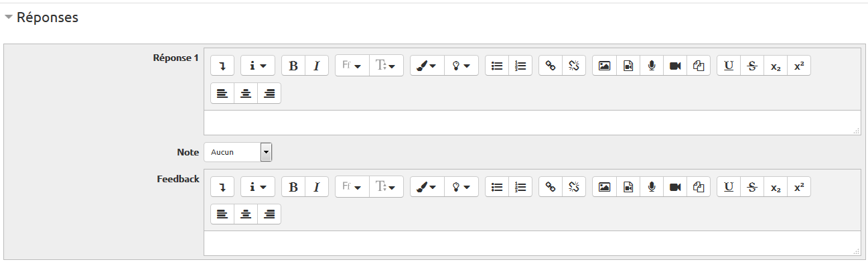Toggle bold in Réponse 1 editor
The image size is (868, 264).
pos(293,66)
